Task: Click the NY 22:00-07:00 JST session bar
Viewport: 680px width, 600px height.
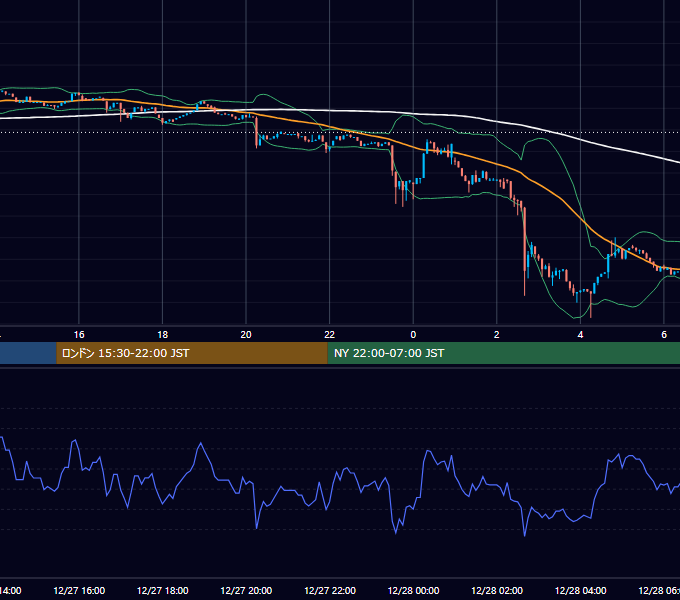Action: pos(503,353)
